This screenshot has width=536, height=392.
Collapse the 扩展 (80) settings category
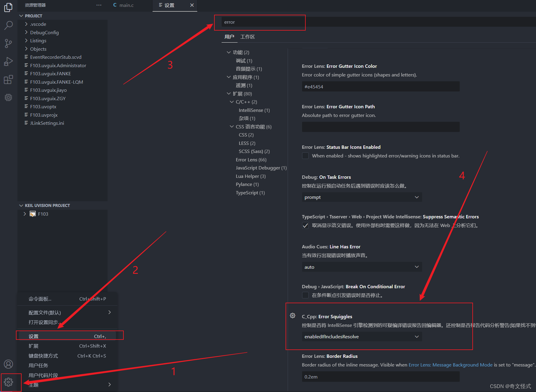pyautogui.click(x=229, y=94)
